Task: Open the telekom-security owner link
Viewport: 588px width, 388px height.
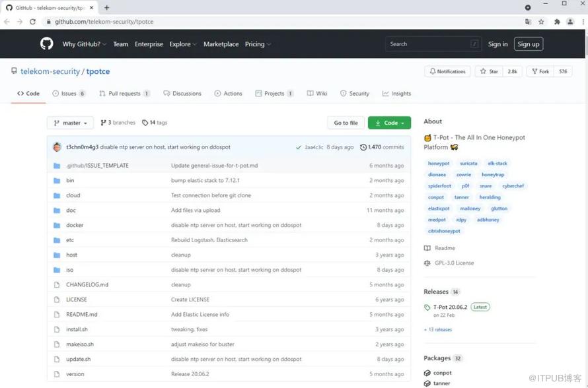Action: click(x=50, y=71)
